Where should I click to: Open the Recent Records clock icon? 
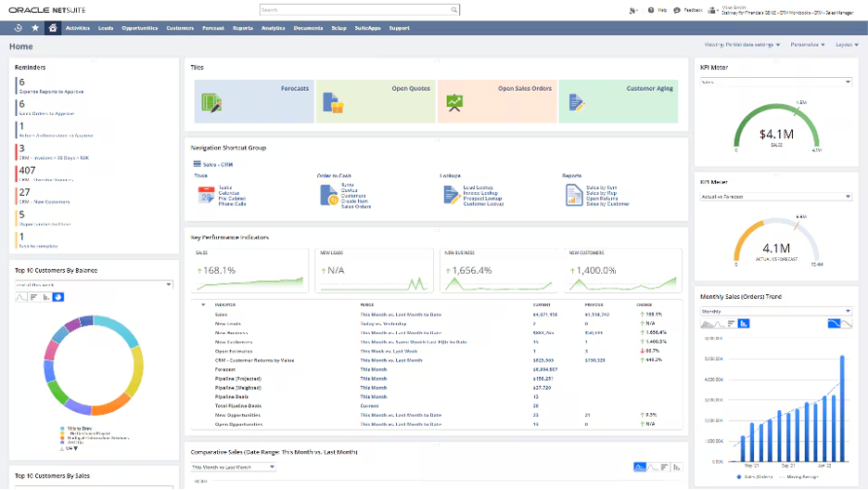tap(18, 28)
